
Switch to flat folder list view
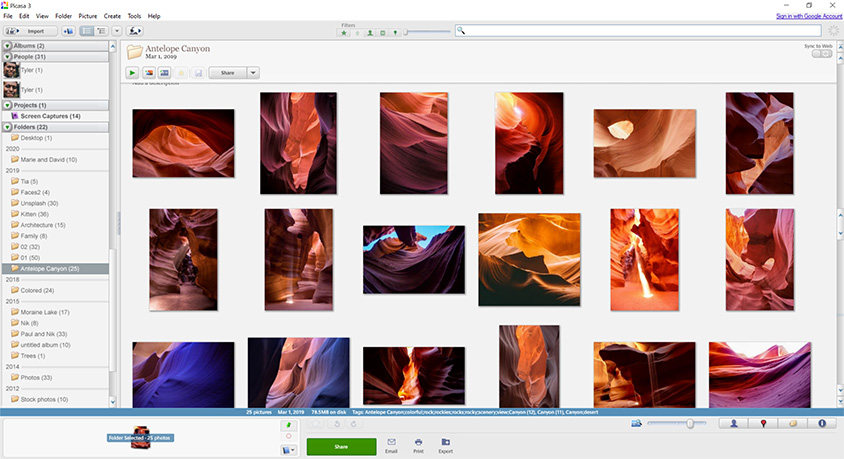87,31
